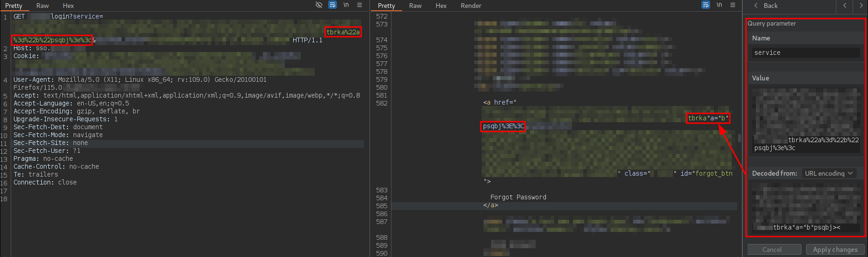The width and height of the screenshot is (868, 257).
Task: Open the response Render tab
Action: click(471, 6)
